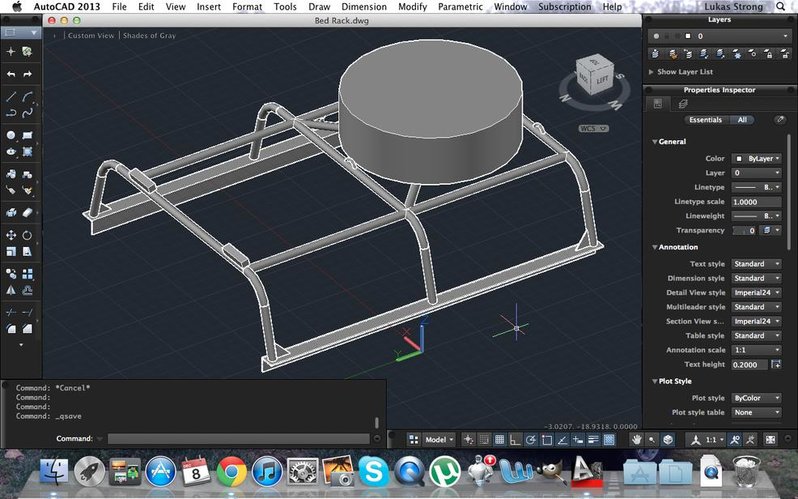The height and width of the screenshot is (499, 798).
Task: Open the Text style Standard dropdown
Action: point(756,264)
